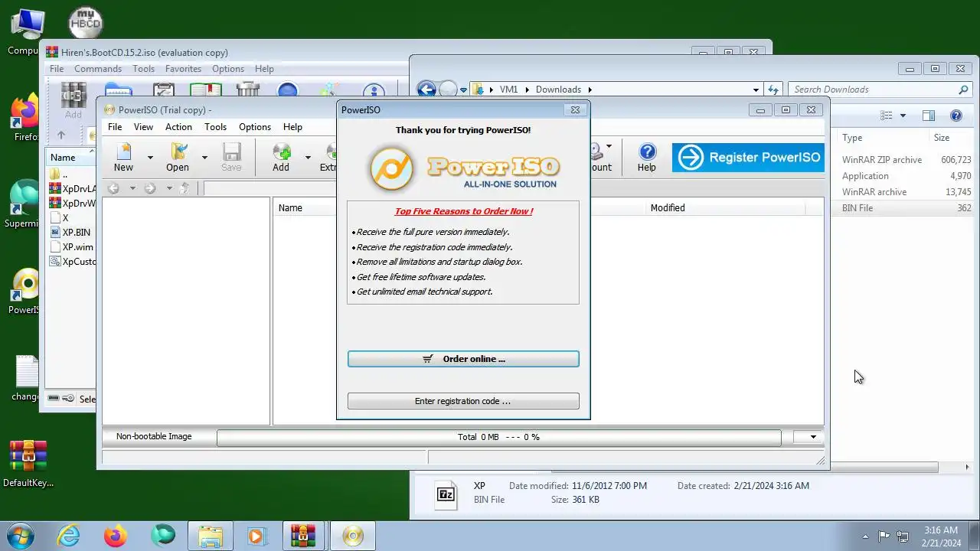Click the change view icon in Explorer

coord(887,116)
